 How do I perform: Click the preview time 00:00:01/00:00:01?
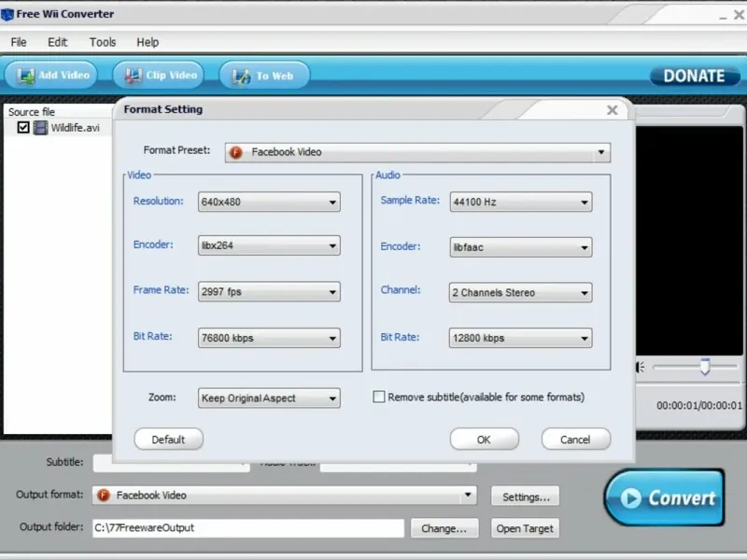coord(698,406)
